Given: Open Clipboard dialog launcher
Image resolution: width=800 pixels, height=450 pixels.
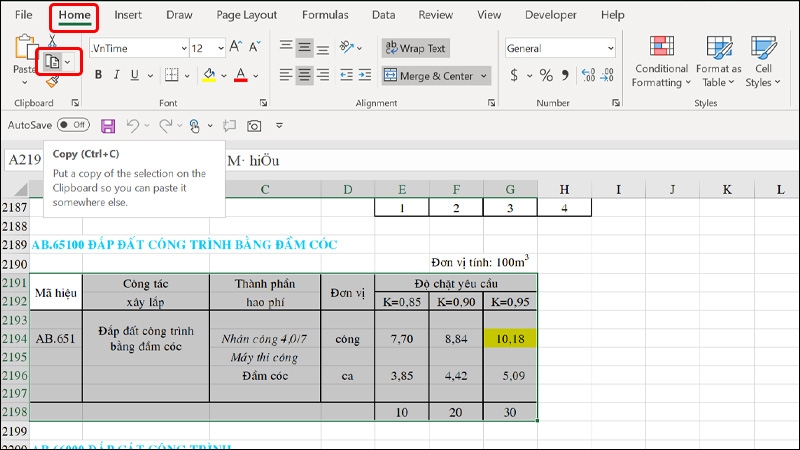Looking at the screenshot, I should (x=76, y=103).
